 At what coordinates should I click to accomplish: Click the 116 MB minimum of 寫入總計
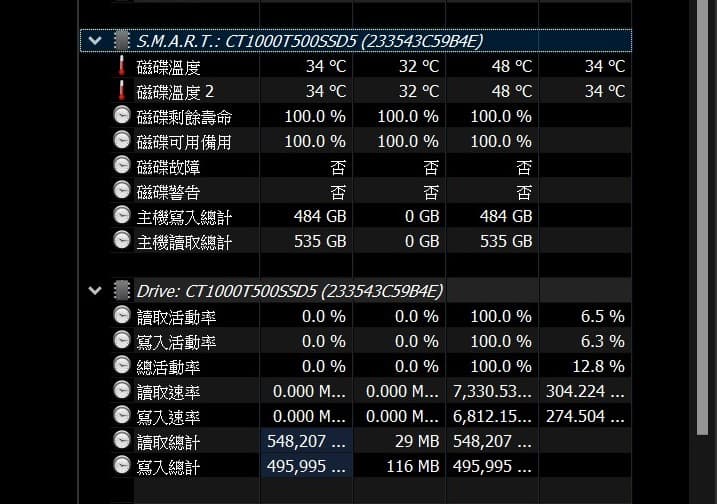coord(413,466)
